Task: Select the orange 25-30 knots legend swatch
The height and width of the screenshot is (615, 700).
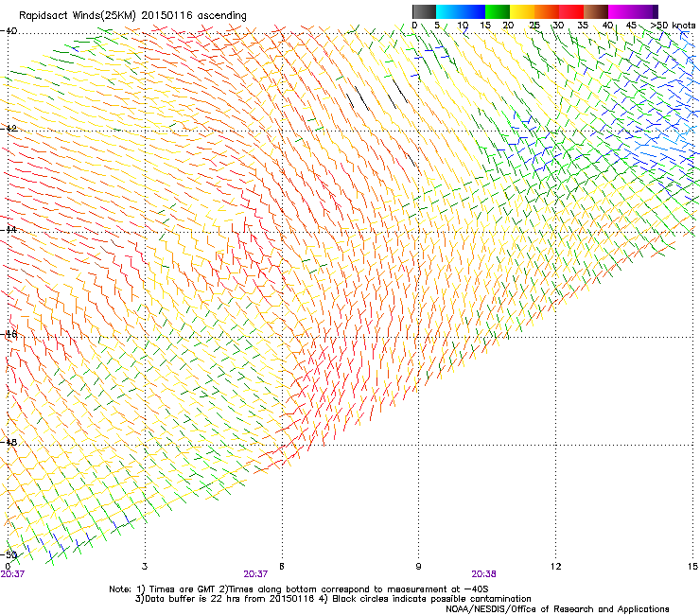Action: point(547,11)
